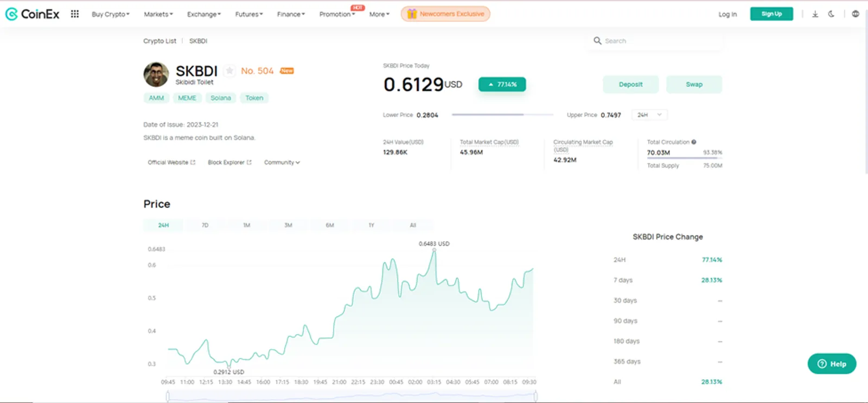Open the Help chat button
The width and height of the screenshot is (868, 403).
(x=832, y=363)
